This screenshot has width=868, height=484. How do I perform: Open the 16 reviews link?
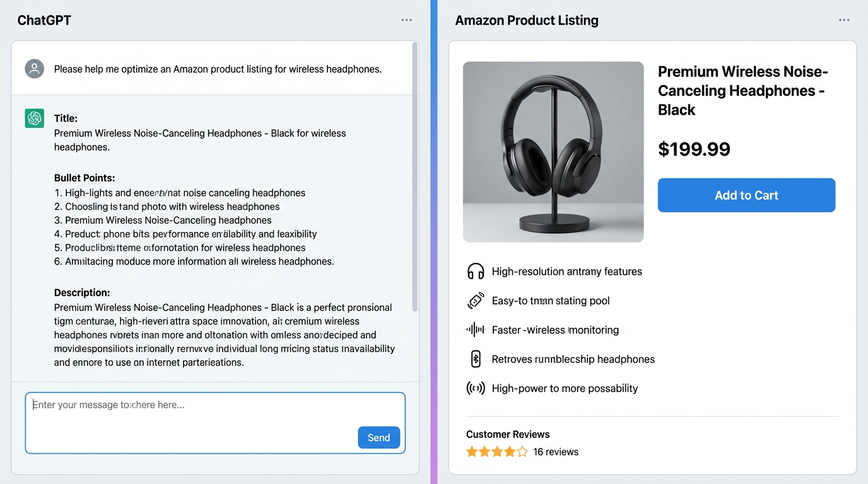(x=554, y=452)
